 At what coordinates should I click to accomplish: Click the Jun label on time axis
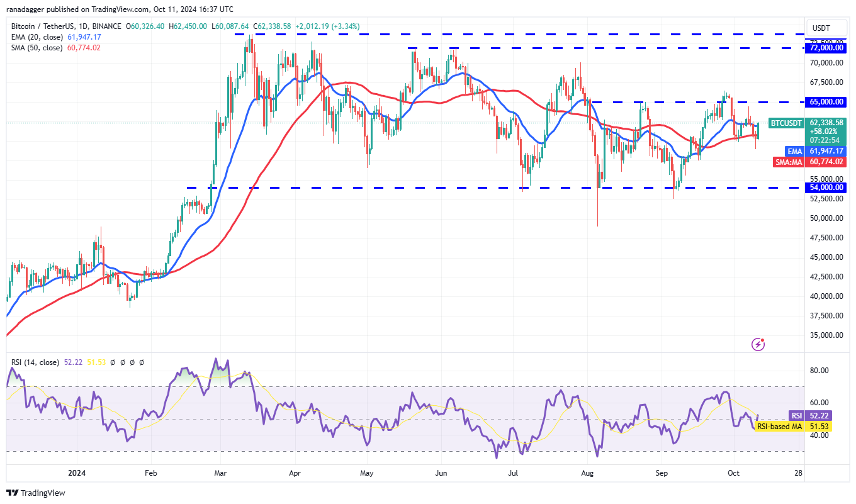(441, 472)
